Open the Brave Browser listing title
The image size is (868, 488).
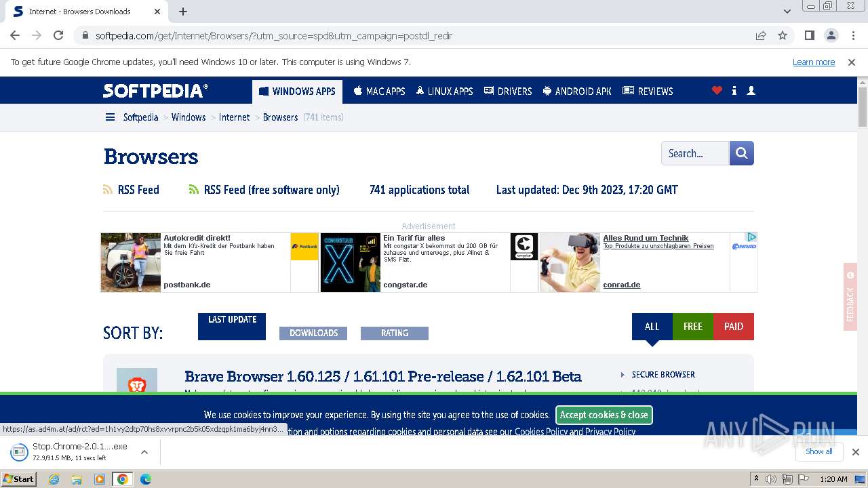coord(383,376)
